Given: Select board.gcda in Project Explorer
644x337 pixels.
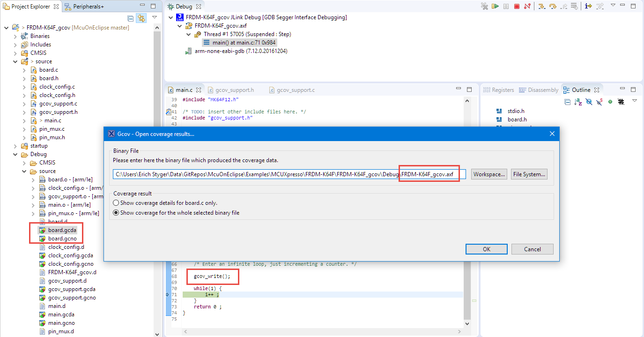Looking at the screenshot, I should (62, 230).
